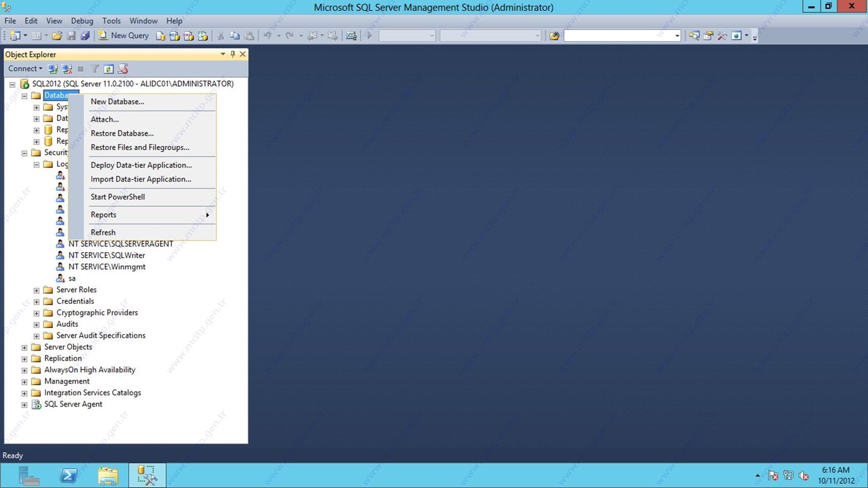Click the Object Explorer search toolbar icon
The height and width of the screenshot is (488, 868).
pos(694,36)
